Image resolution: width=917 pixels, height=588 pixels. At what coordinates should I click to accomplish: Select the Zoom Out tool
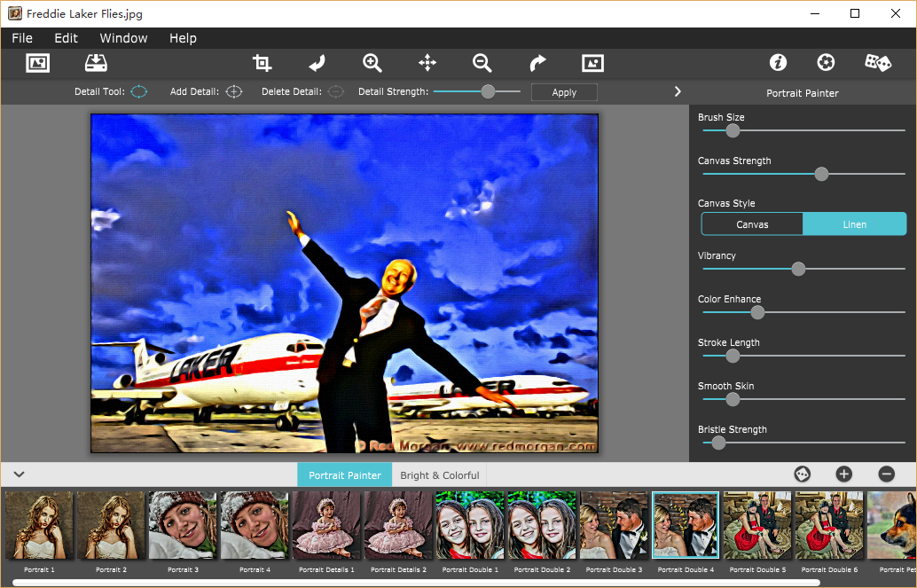click(x=482, y=62)
